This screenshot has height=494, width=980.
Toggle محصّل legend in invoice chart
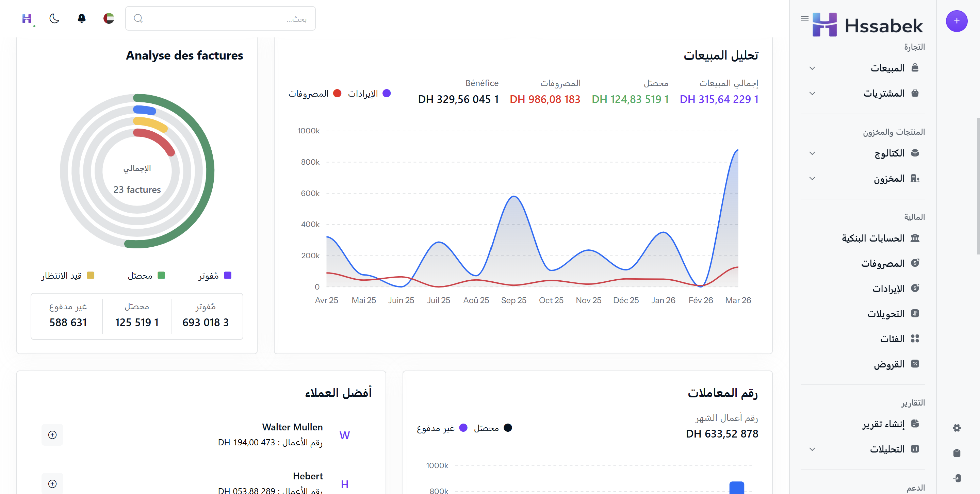point(146,276)
